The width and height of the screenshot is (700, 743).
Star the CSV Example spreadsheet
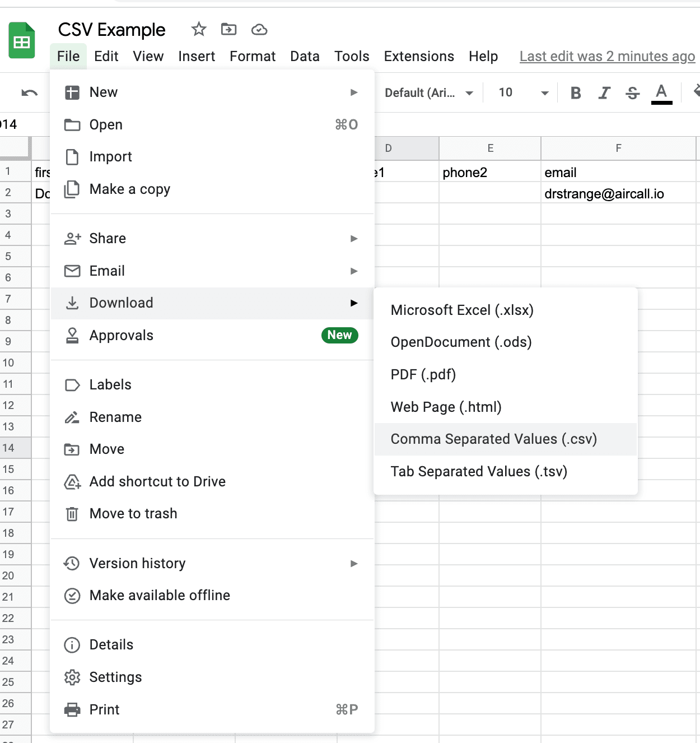click(198, 29)
